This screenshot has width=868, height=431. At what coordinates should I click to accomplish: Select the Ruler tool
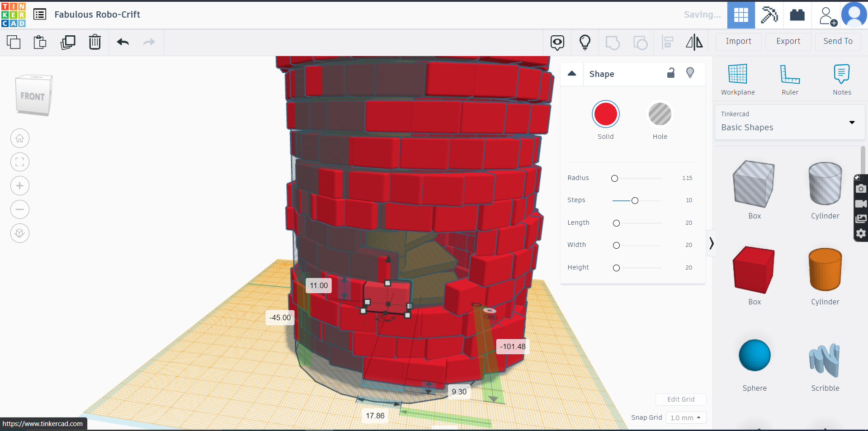pos(790,79)
